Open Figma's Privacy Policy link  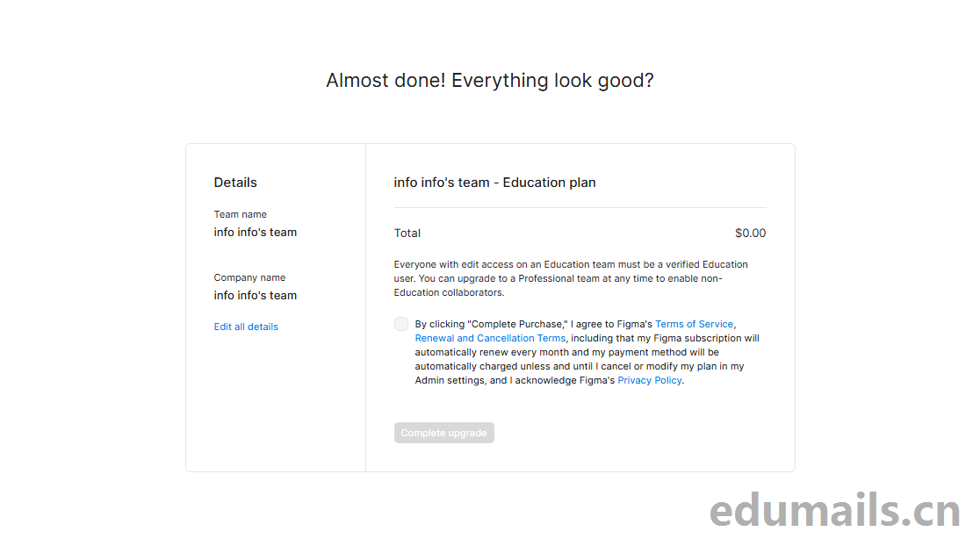point(649,380)
